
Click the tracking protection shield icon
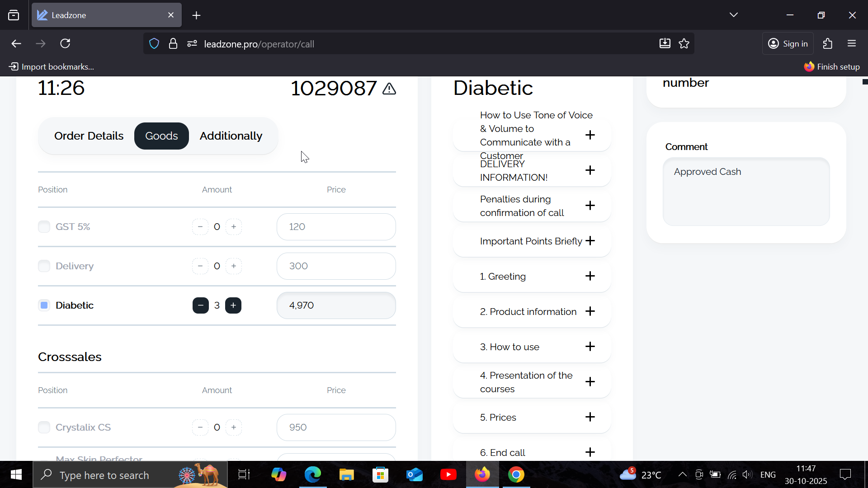click(x=154, y=44)
